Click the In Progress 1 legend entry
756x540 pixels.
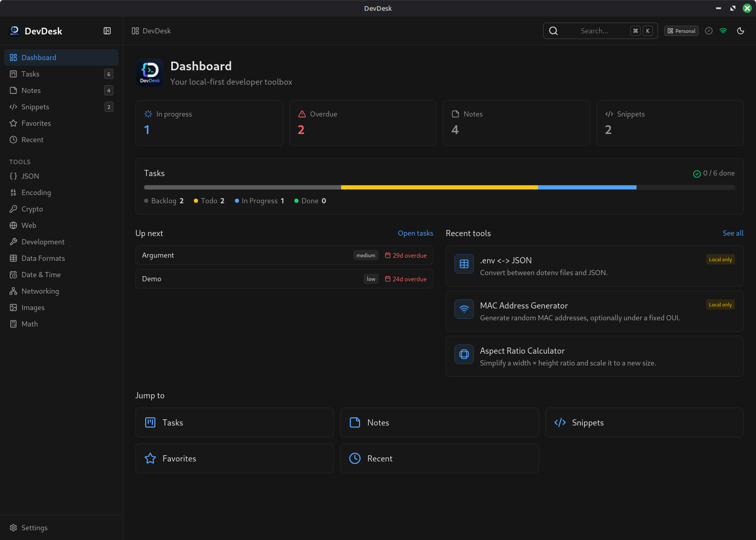[x=260, y=201]
